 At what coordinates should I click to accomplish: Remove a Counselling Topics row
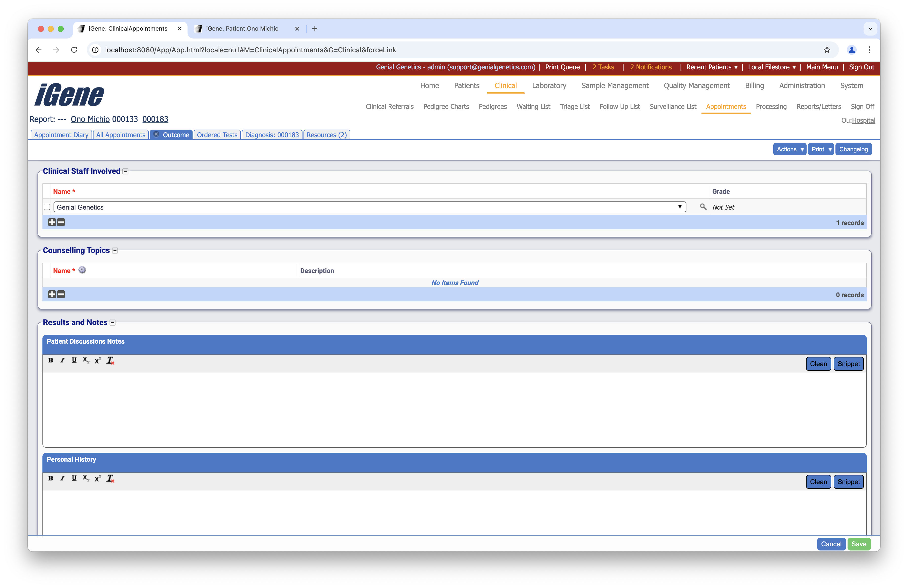click(61, 294)
